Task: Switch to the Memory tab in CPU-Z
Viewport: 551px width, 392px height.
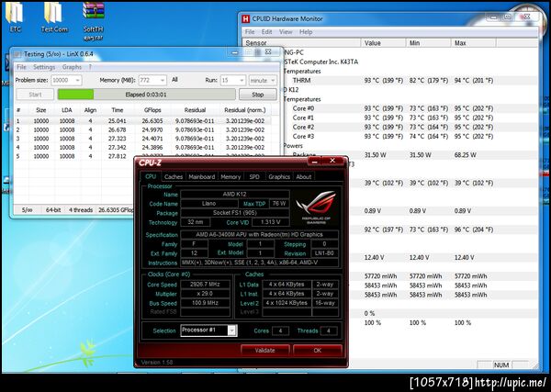Action: [x=231, y=176]
